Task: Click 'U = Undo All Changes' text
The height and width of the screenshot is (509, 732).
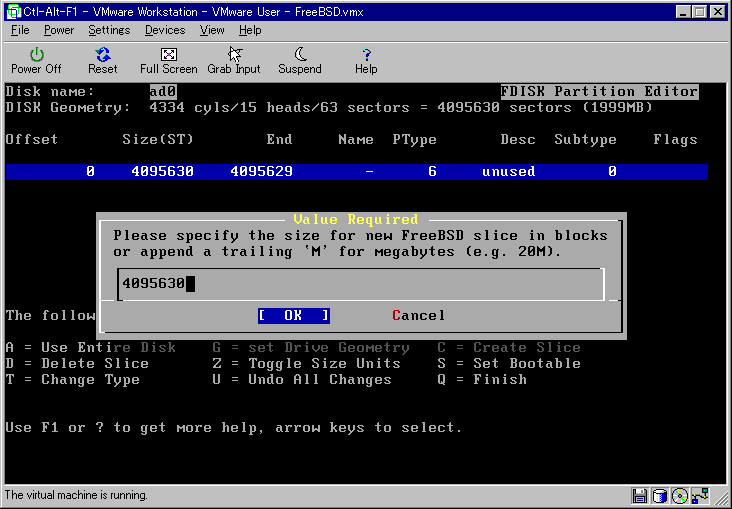Action: point(302,380)
